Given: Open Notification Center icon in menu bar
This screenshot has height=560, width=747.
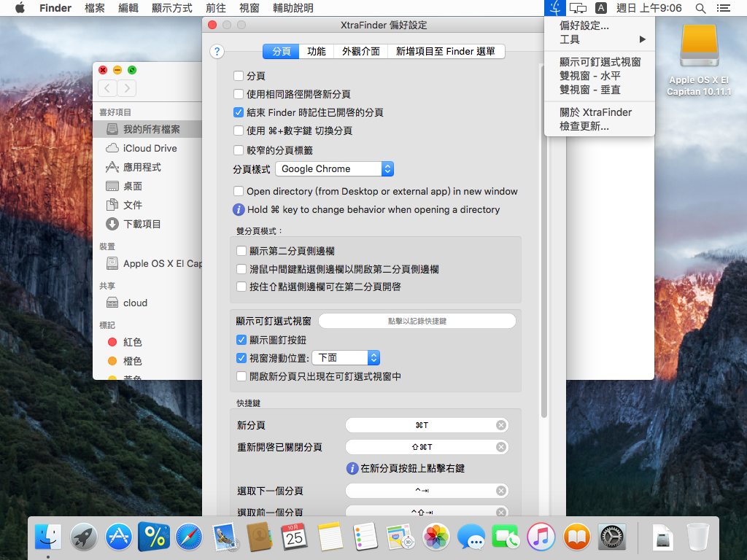Looking at the screenshot, I should coord(723,8).
